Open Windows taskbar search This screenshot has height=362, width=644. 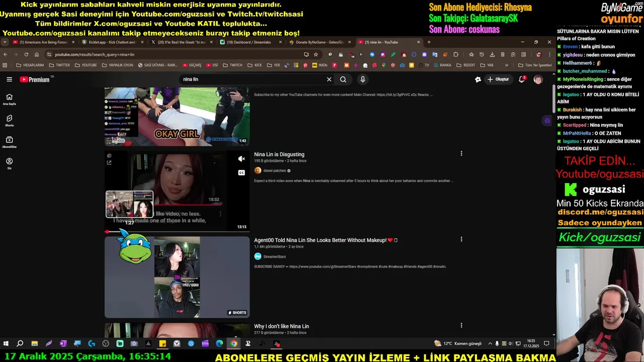coord(20,343)
